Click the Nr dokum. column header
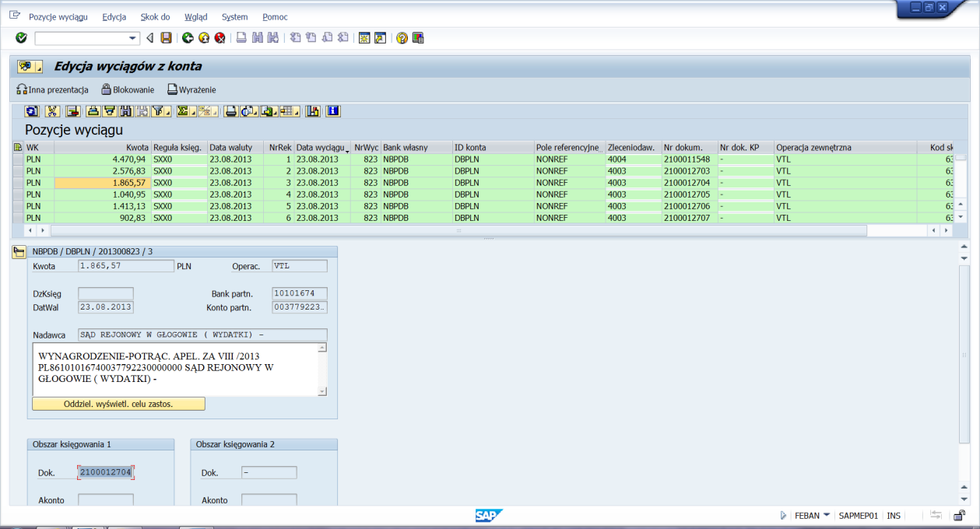980x529 pixels. 689,147
